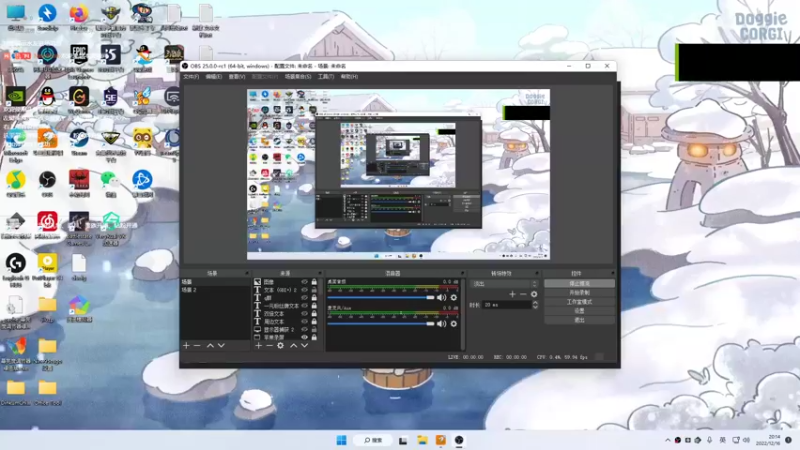Image resolution: width=800 pixels, height=450 pixels.
Task: Open QQ Music desktop icon
Action: click(16, 184)
